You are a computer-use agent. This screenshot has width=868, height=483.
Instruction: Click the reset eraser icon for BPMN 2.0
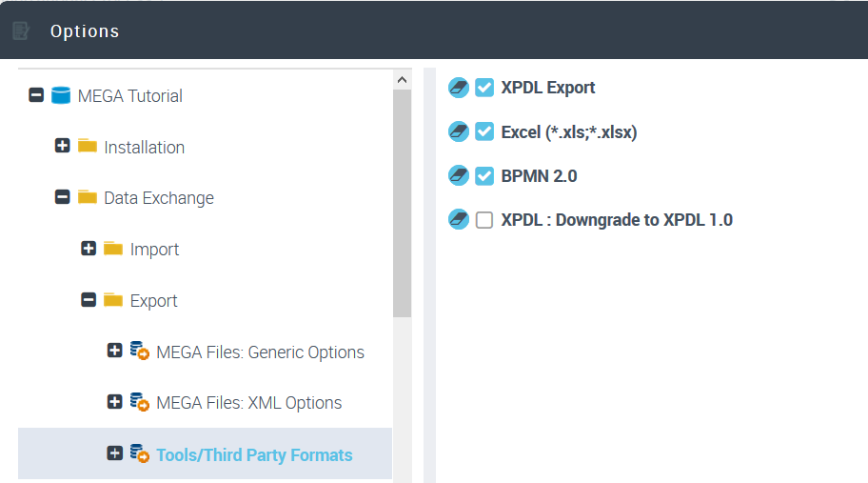pos(458,176)
